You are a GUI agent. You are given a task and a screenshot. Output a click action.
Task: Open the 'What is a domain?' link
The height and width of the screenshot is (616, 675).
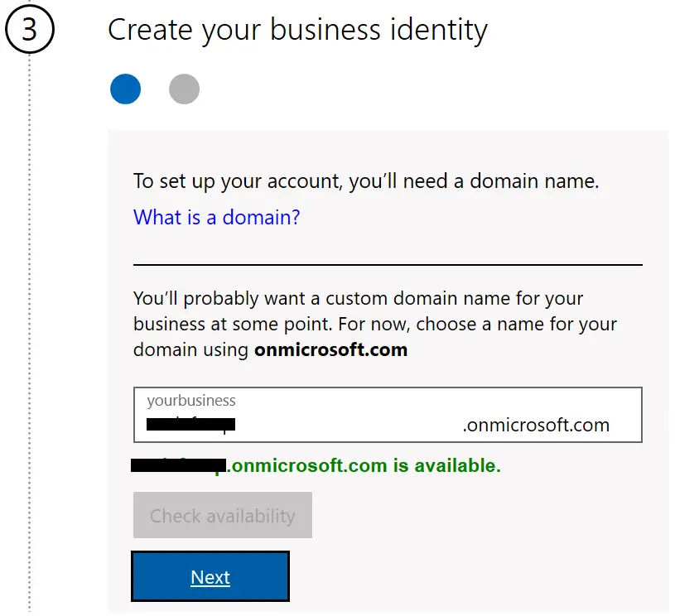pyautogui.click(x=216, y=217)
